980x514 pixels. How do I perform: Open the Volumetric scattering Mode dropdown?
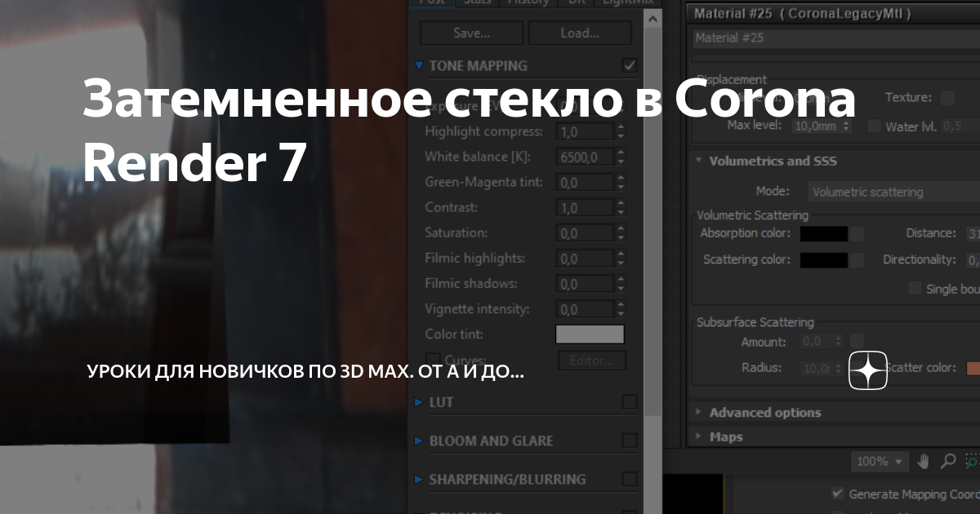[x=892, y=191]
